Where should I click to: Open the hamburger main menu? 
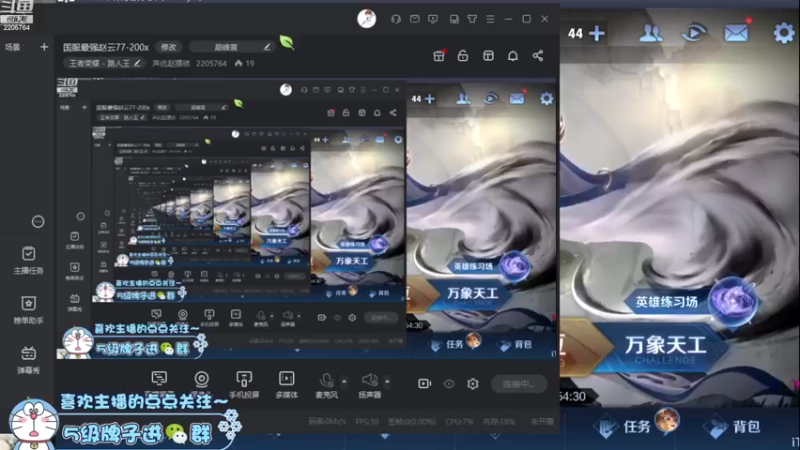coord(490,19)
